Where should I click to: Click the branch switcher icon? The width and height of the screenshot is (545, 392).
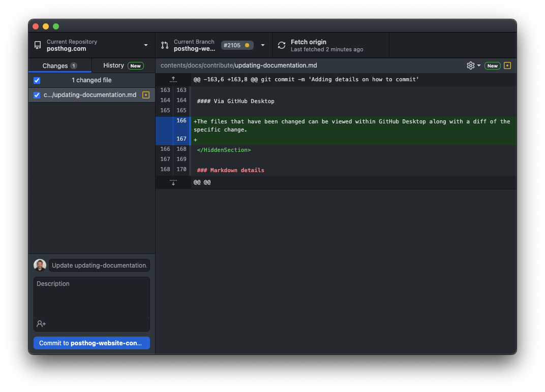pyautogui.click(x=165, y=45)
